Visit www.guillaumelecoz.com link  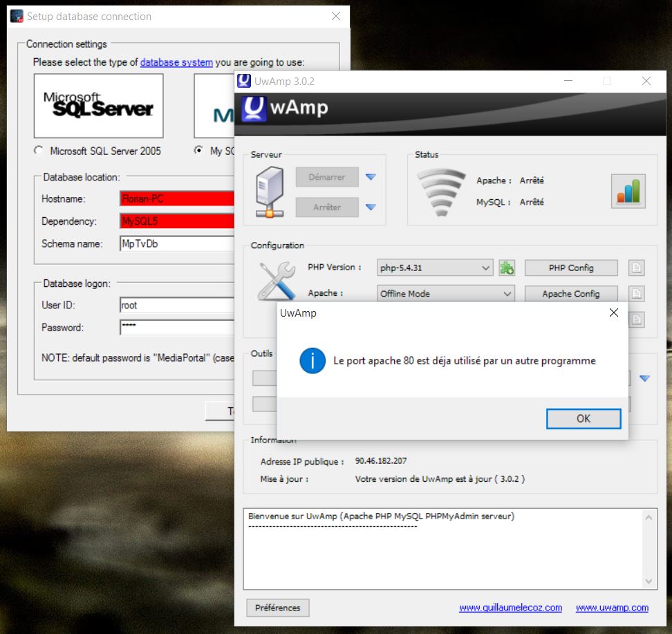[x=510, y=608]
